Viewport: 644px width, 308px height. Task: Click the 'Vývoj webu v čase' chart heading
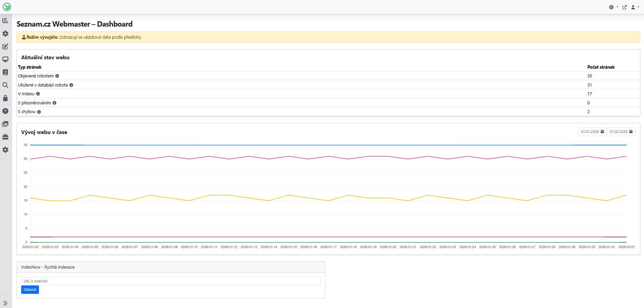(x=44, y=132)
